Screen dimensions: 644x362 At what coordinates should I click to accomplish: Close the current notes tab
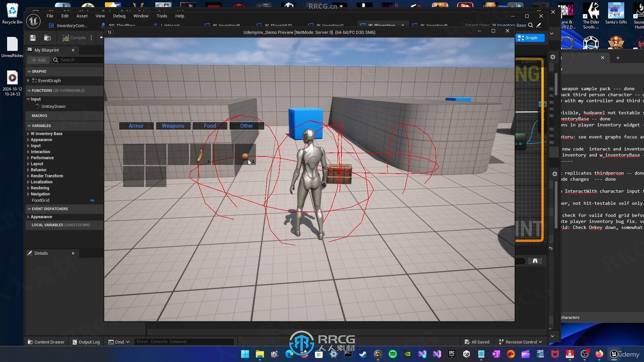click(x=602, y=58)
